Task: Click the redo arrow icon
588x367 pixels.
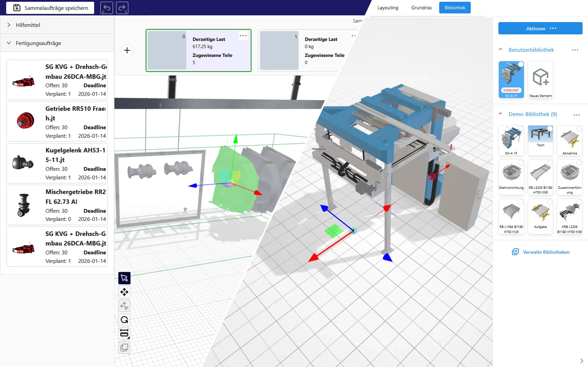Action: (x=122, y=7)
